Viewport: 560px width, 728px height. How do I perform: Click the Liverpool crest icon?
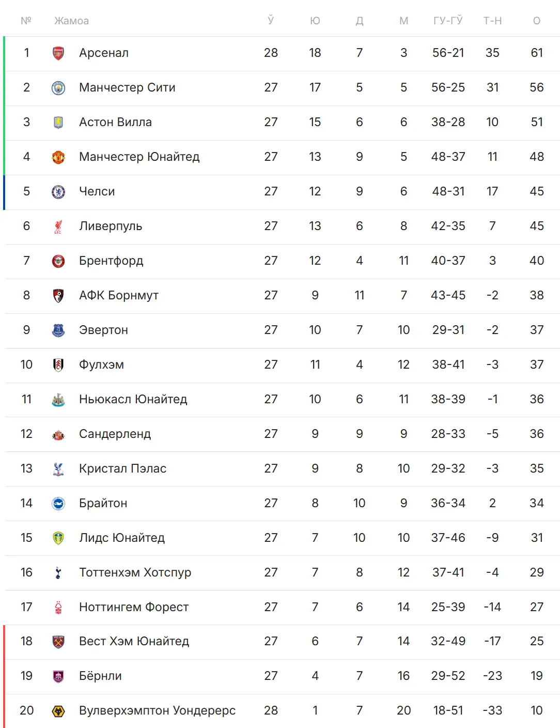click(58, 226)
